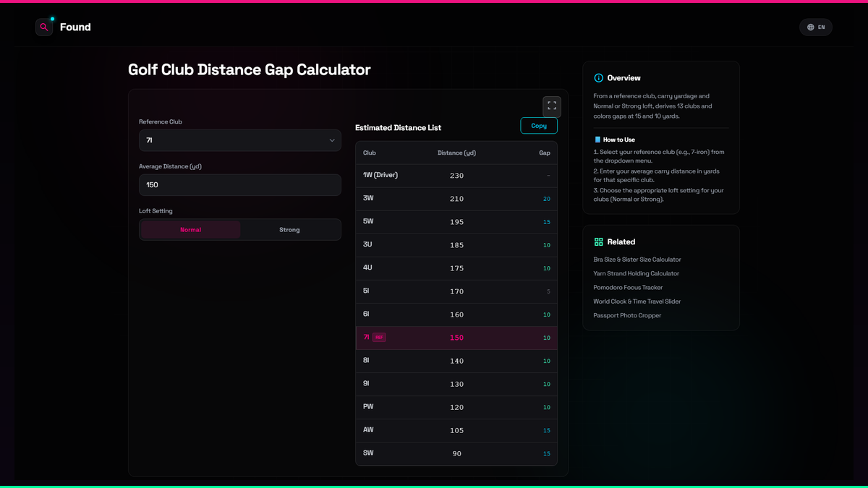The width and height of the screenshot is (868, 488).
Task: Click the Golf Club Distance Gap Calculator title
Action: tap(250, 70)
